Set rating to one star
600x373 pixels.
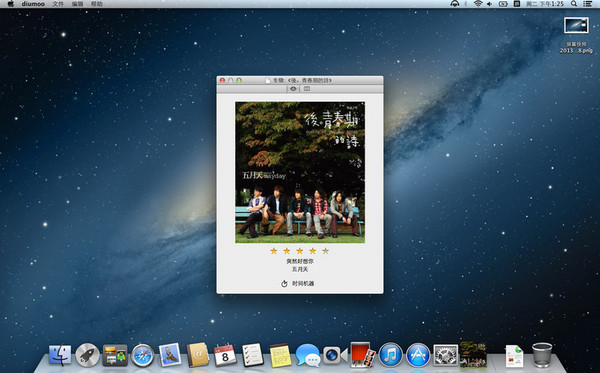tap(274, 251)
